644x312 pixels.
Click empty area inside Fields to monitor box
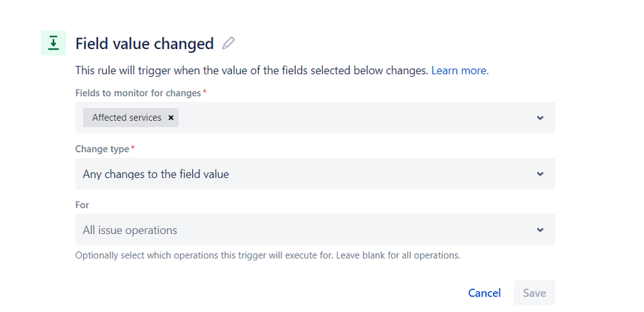[x=353, y=118]
